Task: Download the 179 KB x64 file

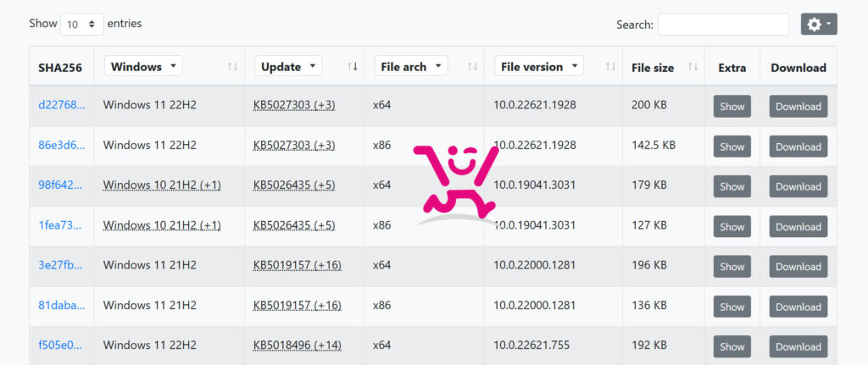Action: click(798, 186)
